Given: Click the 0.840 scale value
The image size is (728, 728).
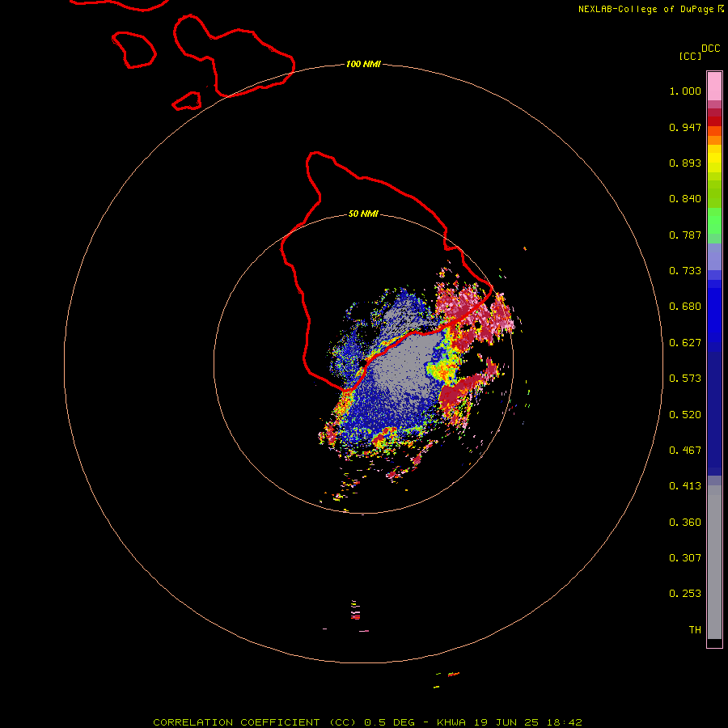Looking at the screenshot, I should (x=685, y=199).
